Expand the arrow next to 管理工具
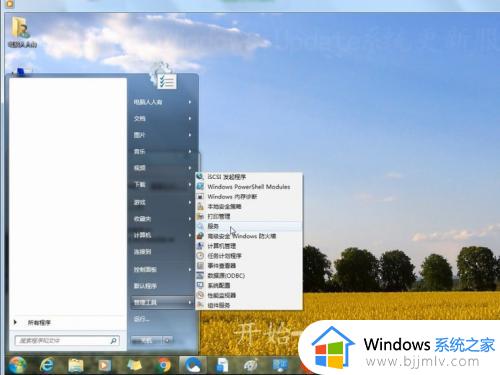 click(x=190, y=303)
